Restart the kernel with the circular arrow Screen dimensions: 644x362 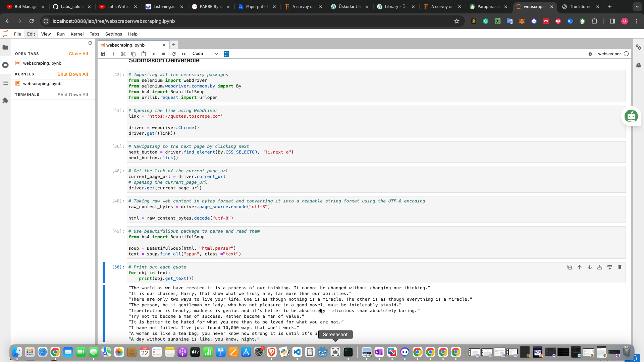[174, 54]
